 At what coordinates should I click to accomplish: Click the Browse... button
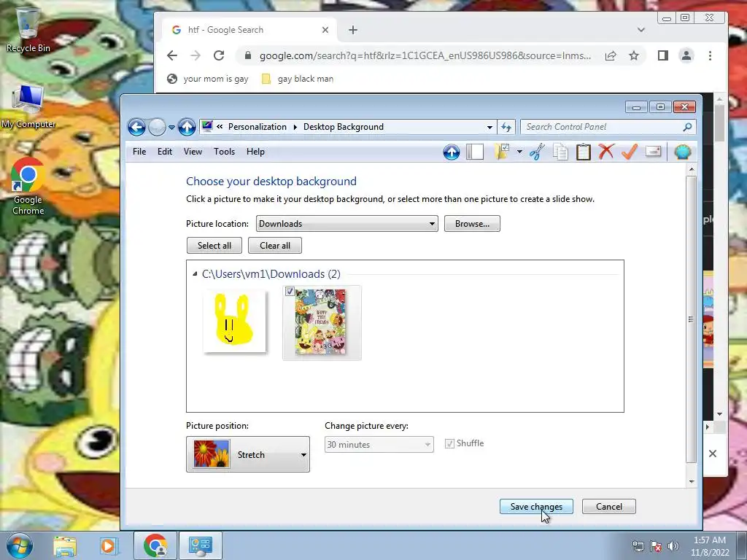tap(472, 224)
